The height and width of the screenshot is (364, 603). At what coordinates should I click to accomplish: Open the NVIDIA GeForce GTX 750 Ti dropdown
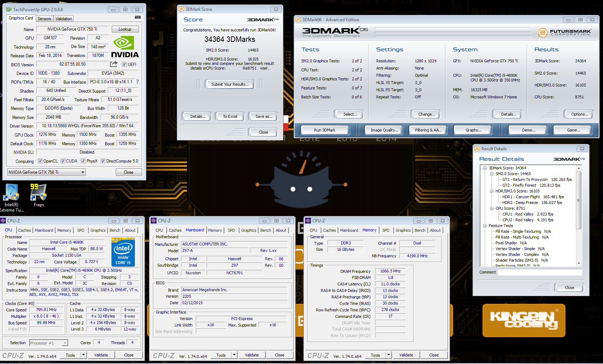[46, 172]
